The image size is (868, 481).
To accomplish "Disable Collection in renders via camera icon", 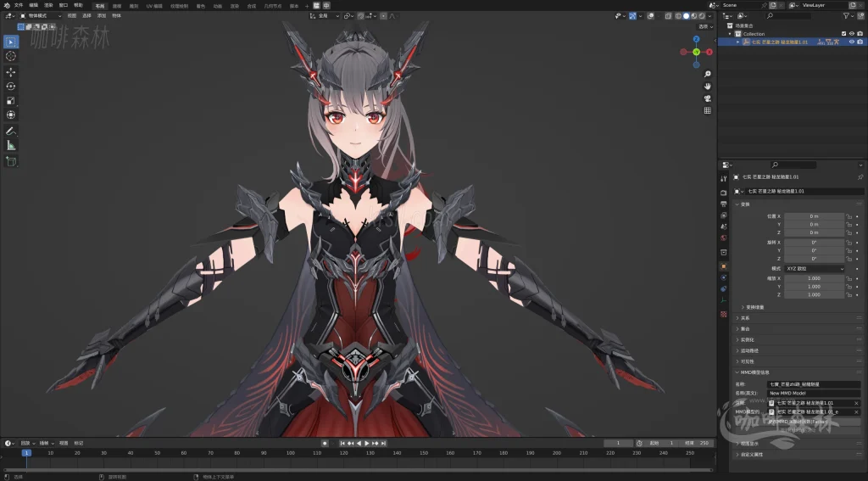I will 860,34.
